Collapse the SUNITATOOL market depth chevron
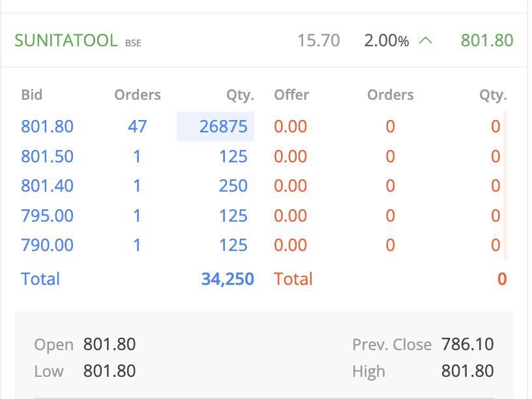 [426, 41]
